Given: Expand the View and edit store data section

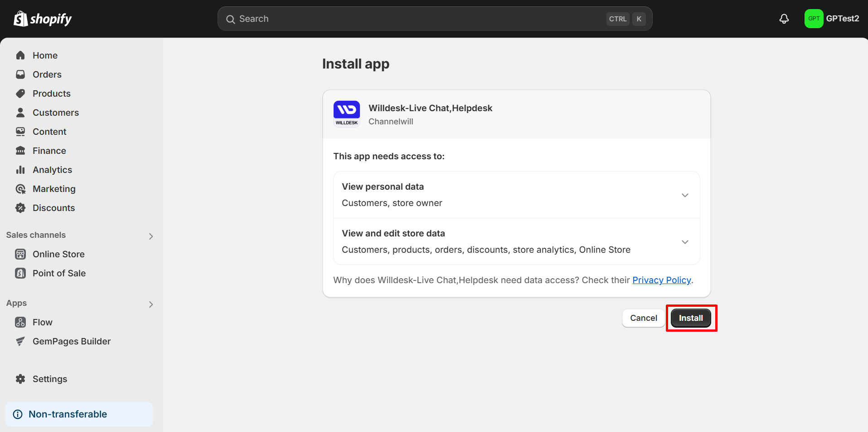Looking at the screenshot, I should pos(684,241).
